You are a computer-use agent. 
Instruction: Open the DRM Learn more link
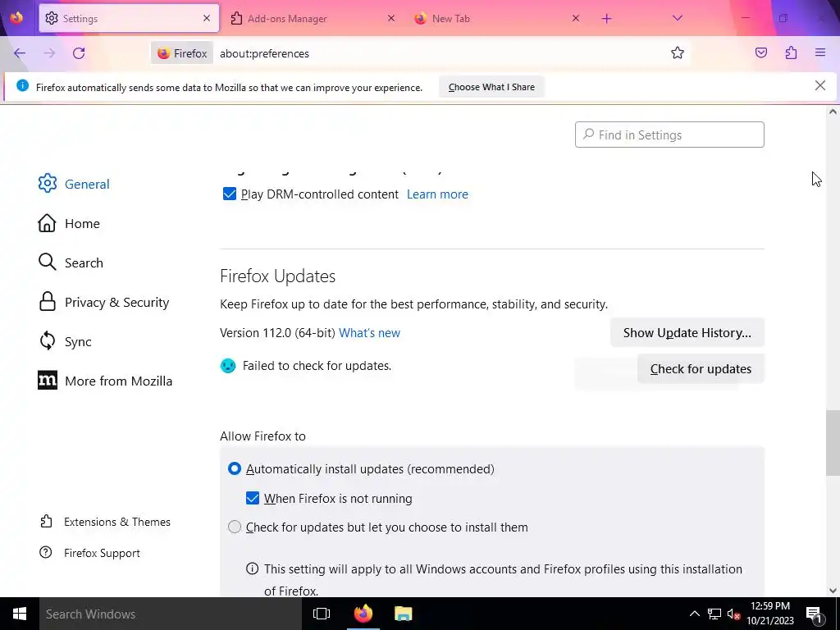click(x=437, y=194)
